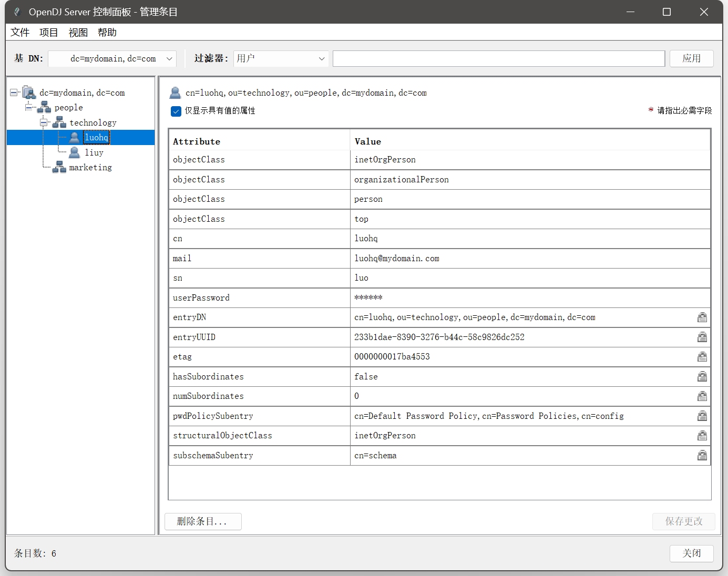Image resolution: width=728 pixels, height=576 pixels.
Task: Maximize the OpenDJ control panel window
Action: pyautogui.click(x=667, y=12)
